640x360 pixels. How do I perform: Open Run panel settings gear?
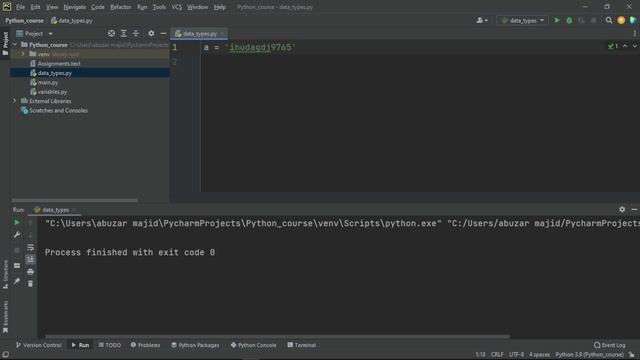click(622, 209)
